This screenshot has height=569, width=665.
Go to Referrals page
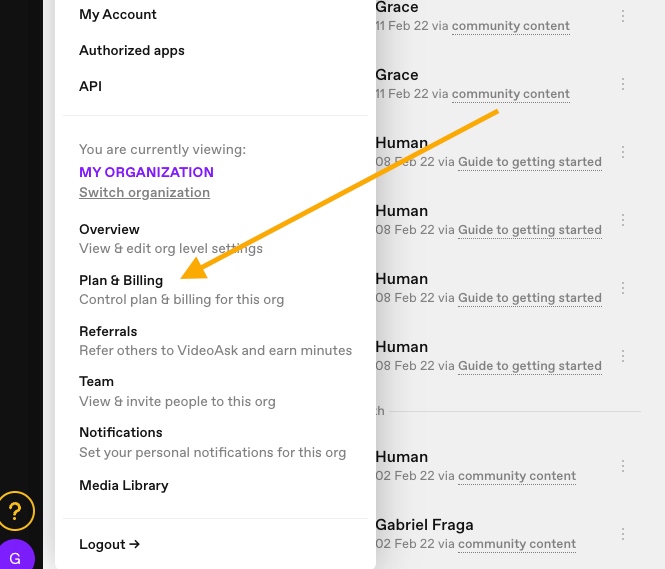215,341
